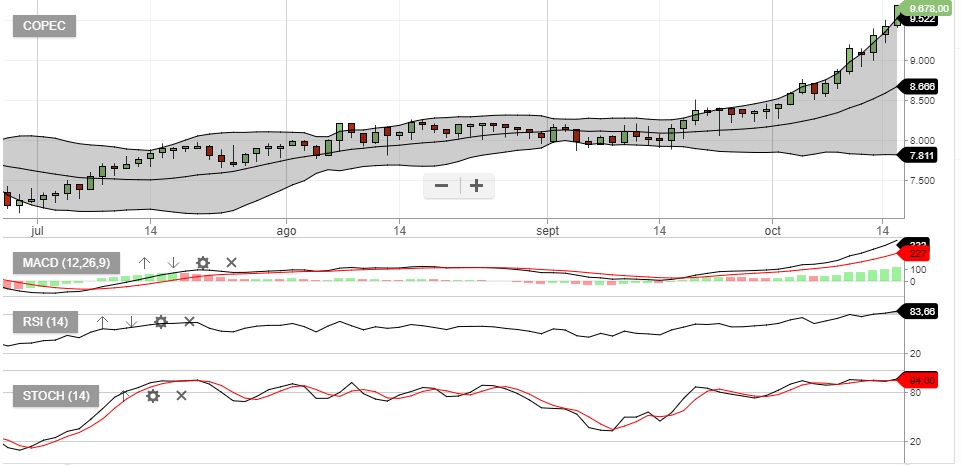
Task: Open STOCH indicator settings gear
Action: point(153,396)
